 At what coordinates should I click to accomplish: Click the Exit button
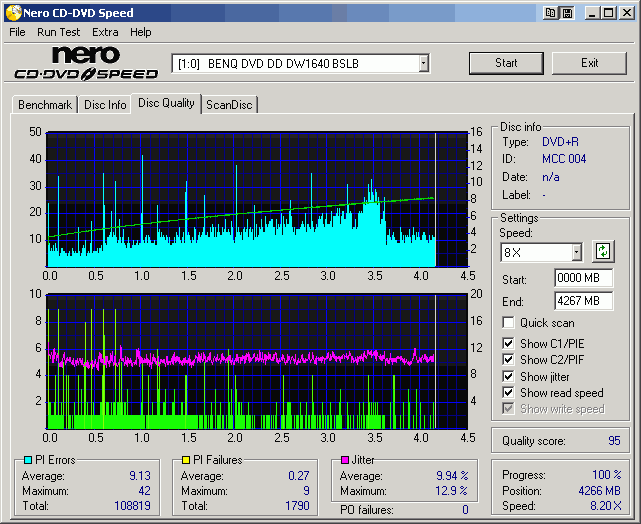coord(589,63)
